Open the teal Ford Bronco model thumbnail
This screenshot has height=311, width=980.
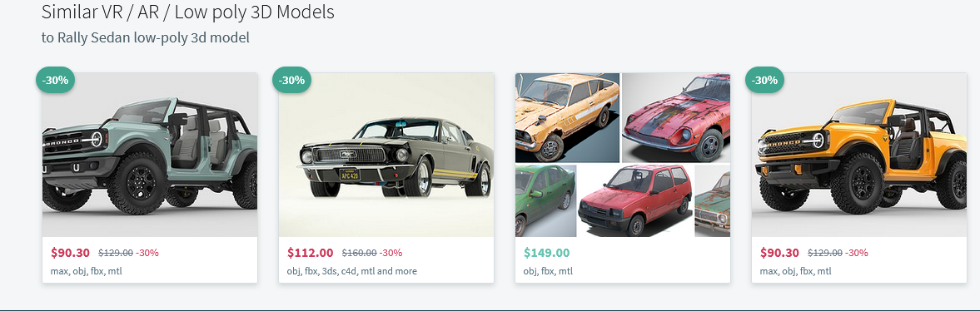click(149, 155)
